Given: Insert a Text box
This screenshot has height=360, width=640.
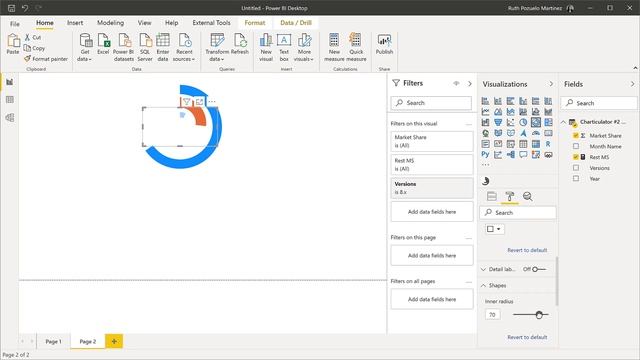Looking at the screenshot, I should click(x=284, y=47).
